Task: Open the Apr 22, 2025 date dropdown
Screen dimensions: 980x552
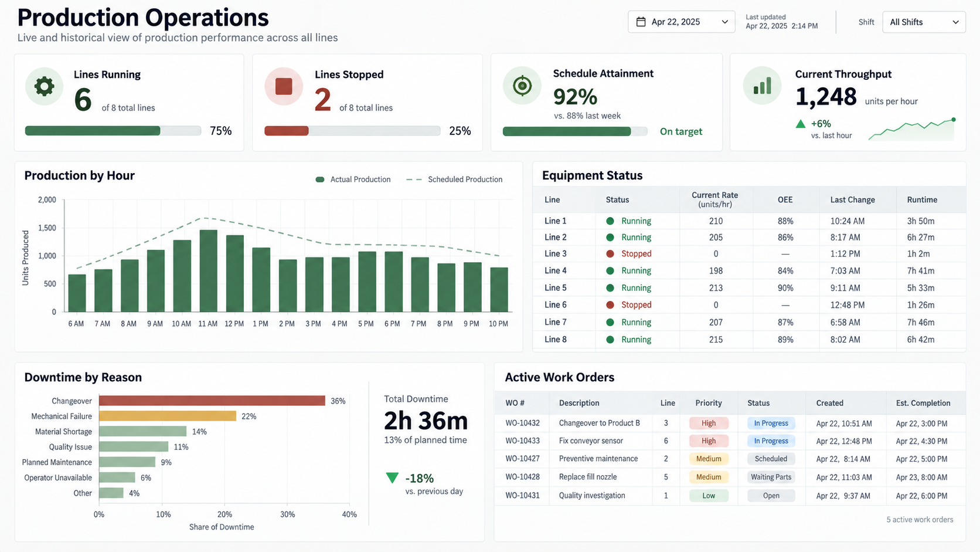Action: [x=681, y=22]
